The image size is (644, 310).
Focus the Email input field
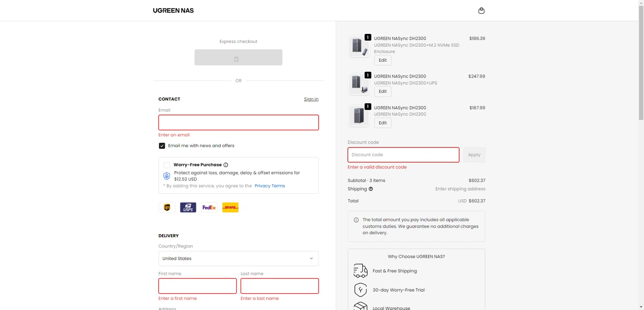(x=238, y=123)
